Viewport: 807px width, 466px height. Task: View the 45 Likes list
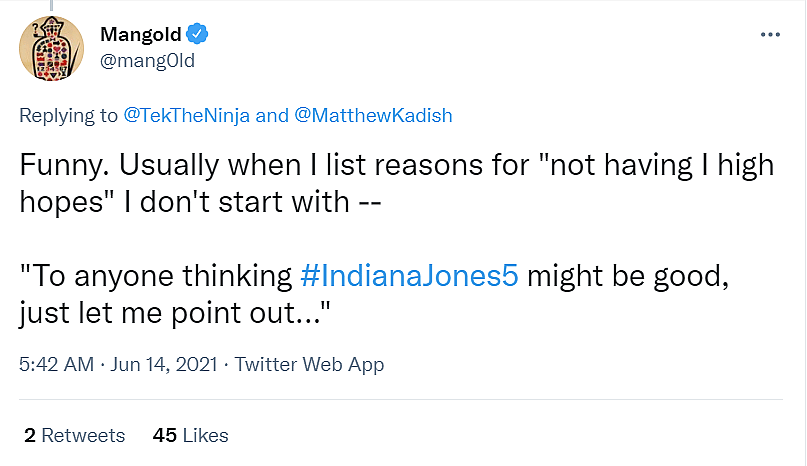pos(190,435)
